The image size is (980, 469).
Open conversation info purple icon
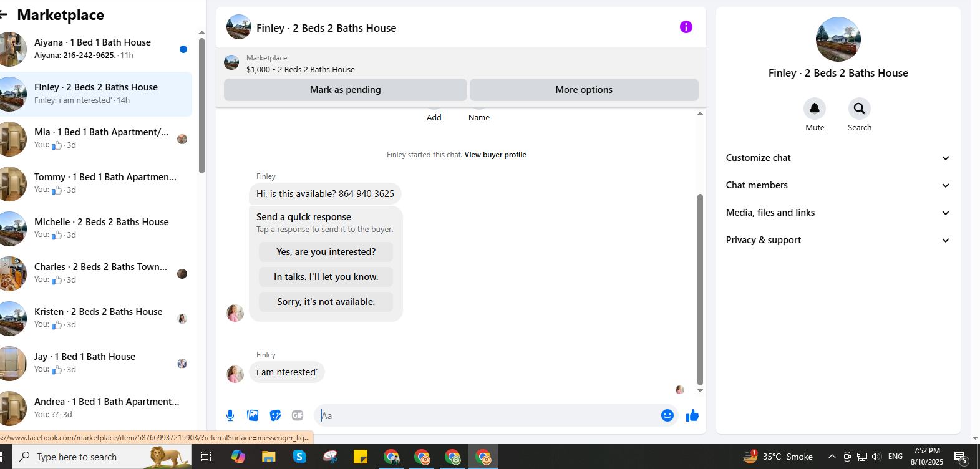(686, 27)
